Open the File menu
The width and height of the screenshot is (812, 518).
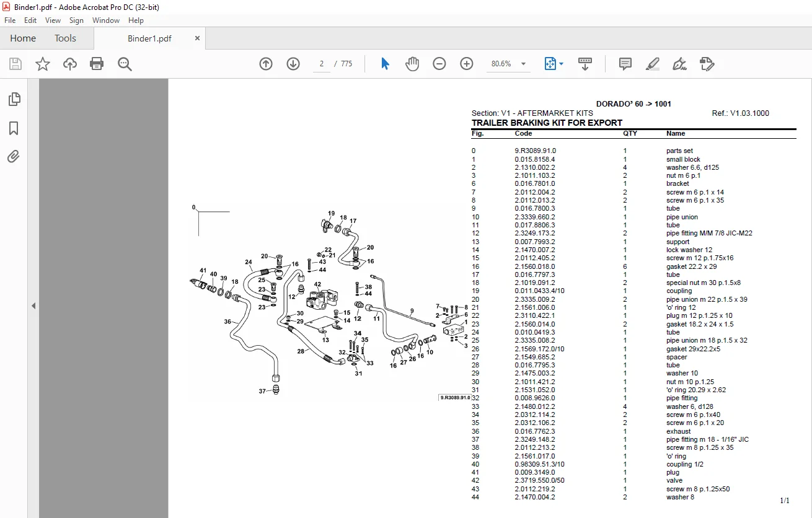point(10,20)
